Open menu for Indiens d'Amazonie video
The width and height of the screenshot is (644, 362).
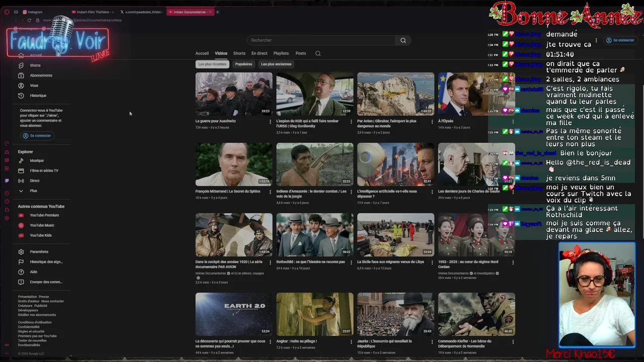click(351, 192)
